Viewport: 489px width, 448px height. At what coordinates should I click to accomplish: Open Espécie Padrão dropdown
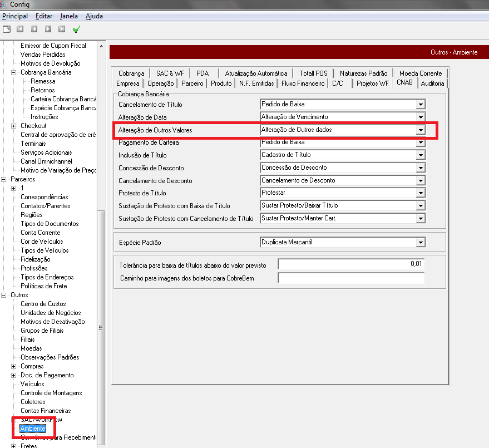421,243
